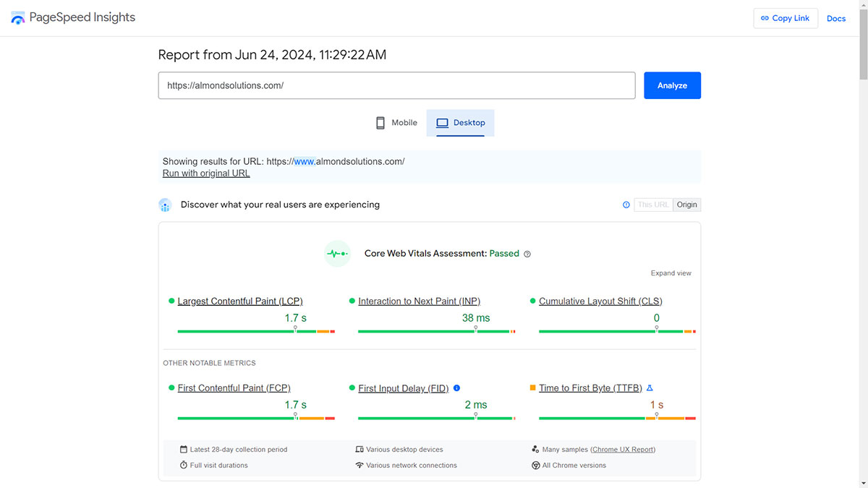
Task: Click the real users experience chart icon
Action: pos(165,205)
